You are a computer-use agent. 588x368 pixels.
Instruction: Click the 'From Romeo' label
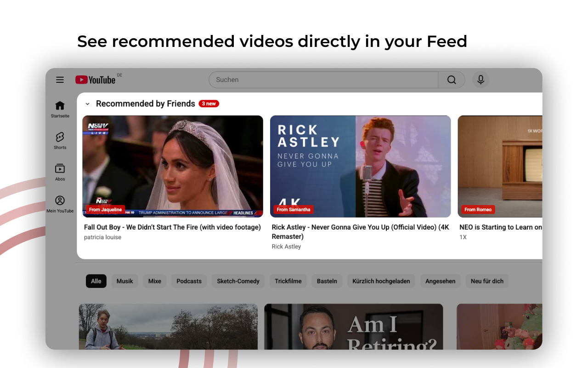click(x=478, y=209)
